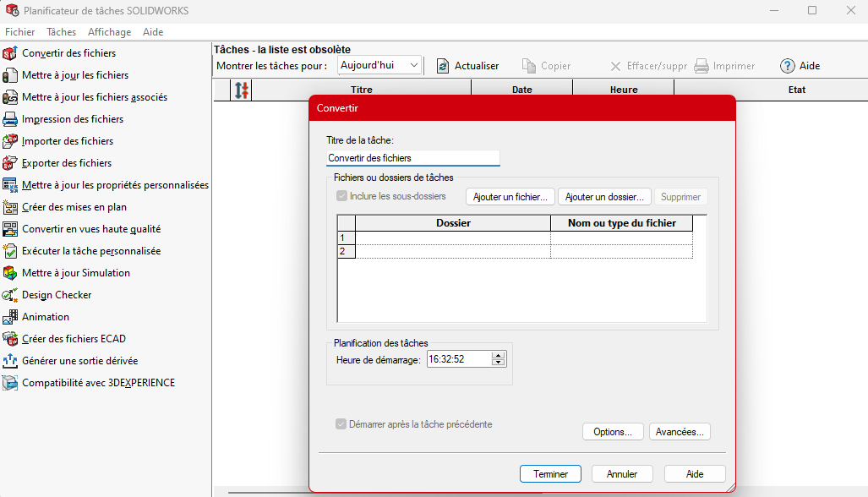
Task: Toggle Démarrer après la tâche précédente checkbox
Action: (x=341, y=424)
